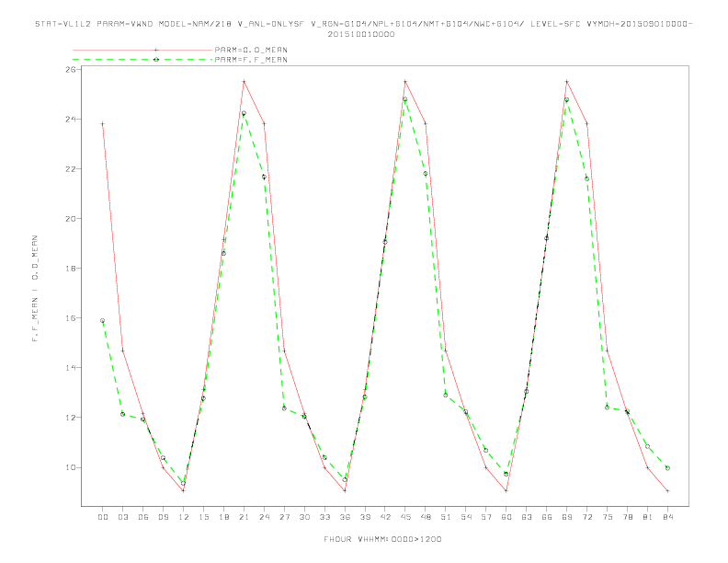Click x-axis forecast hour label 27
Screen dimensions: 728x563
pos(284,517)
